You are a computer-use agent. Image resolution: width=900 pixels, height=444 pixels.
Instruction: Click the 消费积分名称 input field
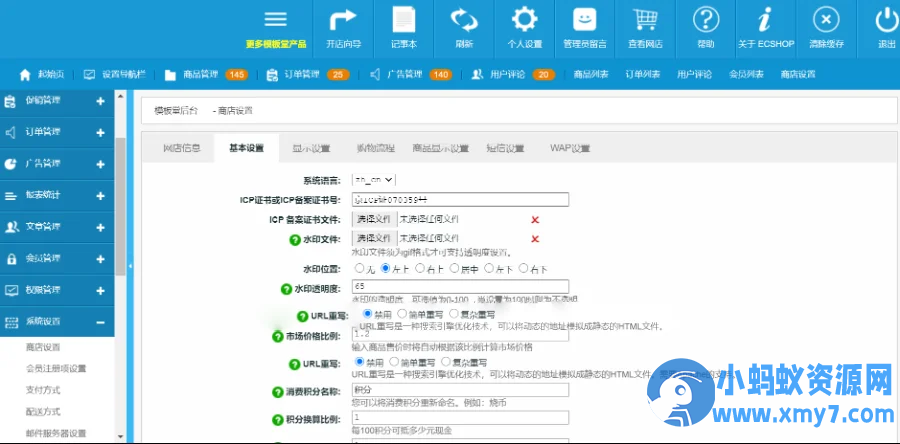click(460, 390)
